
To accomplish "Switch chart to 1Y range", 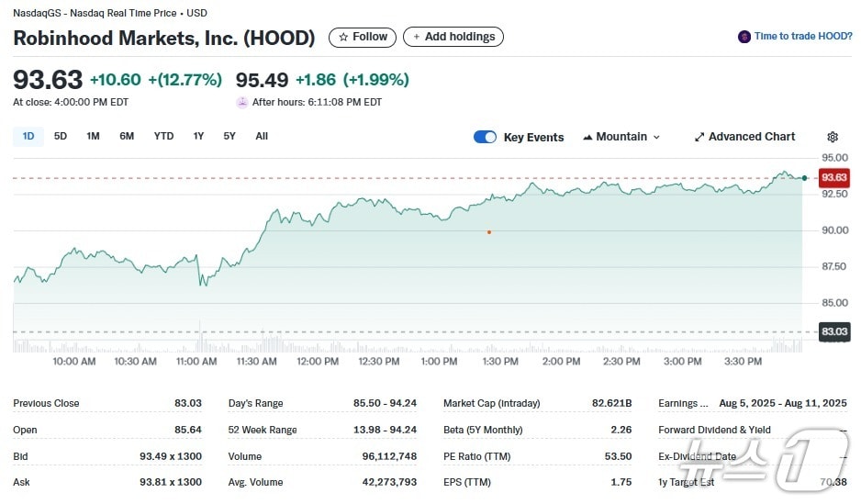I will pyautogui.click(x=198, y=136).
